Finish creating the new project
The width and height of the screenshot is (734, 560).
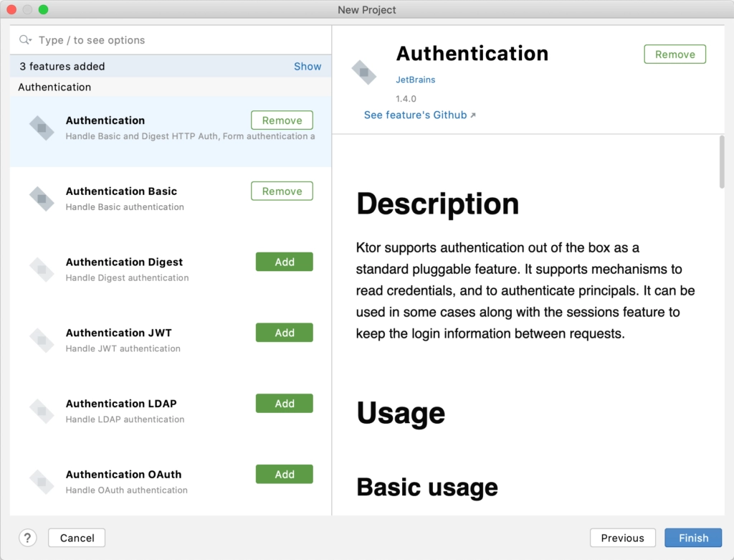point(693,538)
